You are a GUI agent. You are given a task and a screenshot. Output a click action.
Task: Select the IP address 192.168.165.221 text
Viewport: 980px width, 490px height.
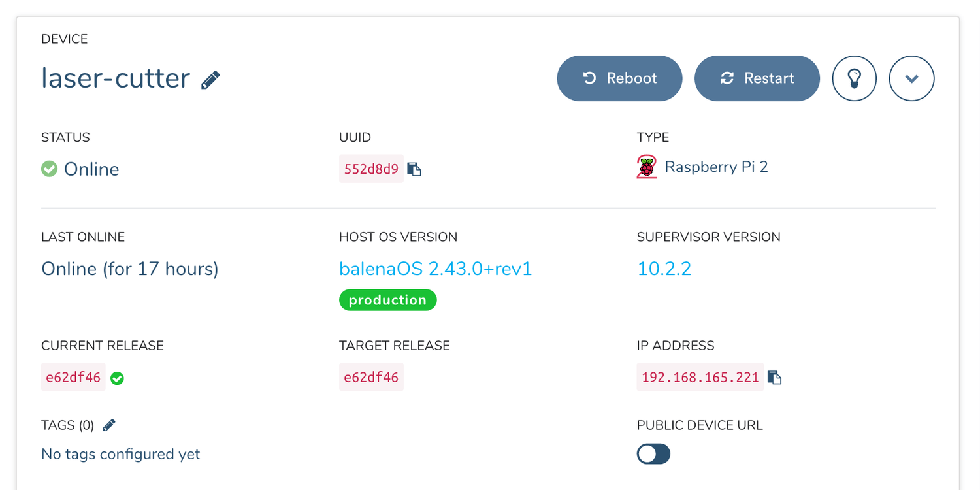(700, 377)
